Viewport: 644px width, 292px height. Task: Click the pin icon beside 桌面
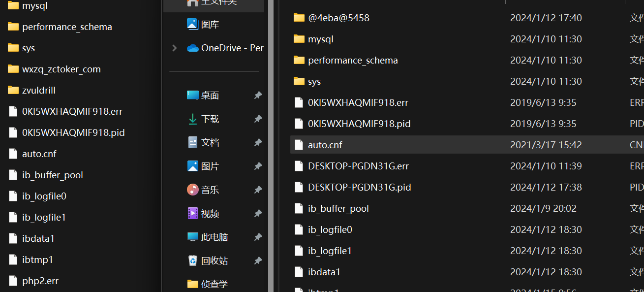(x=258, y=95)
